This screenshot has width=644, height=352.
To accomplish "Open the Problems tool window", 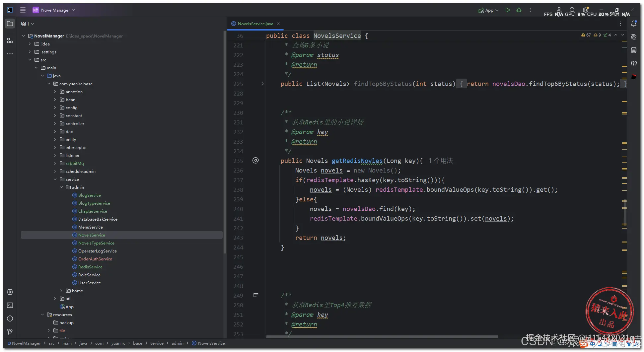I will point(10,318).
